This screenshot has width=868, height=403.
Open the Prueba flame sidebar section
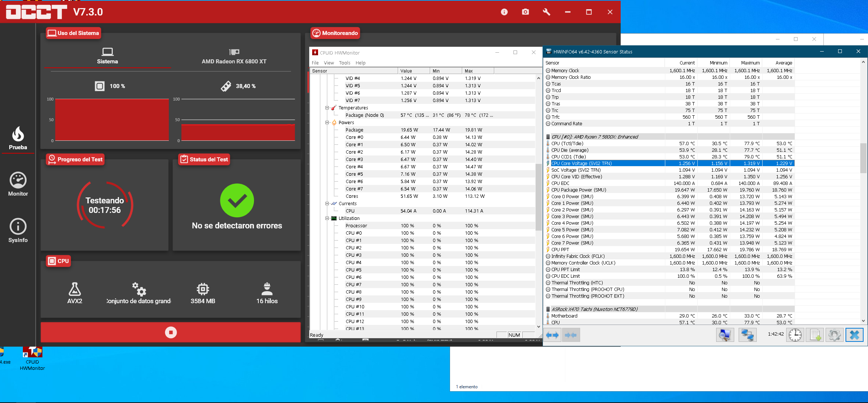pyautogui.click(x=18, y=138)
